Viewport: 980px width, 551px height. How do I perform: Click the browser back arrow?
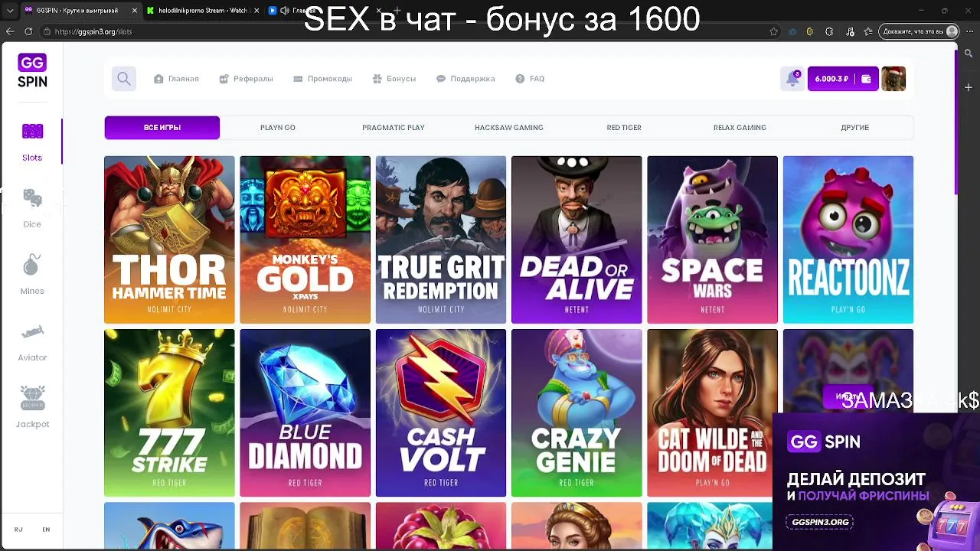click(x=10, y=31)
